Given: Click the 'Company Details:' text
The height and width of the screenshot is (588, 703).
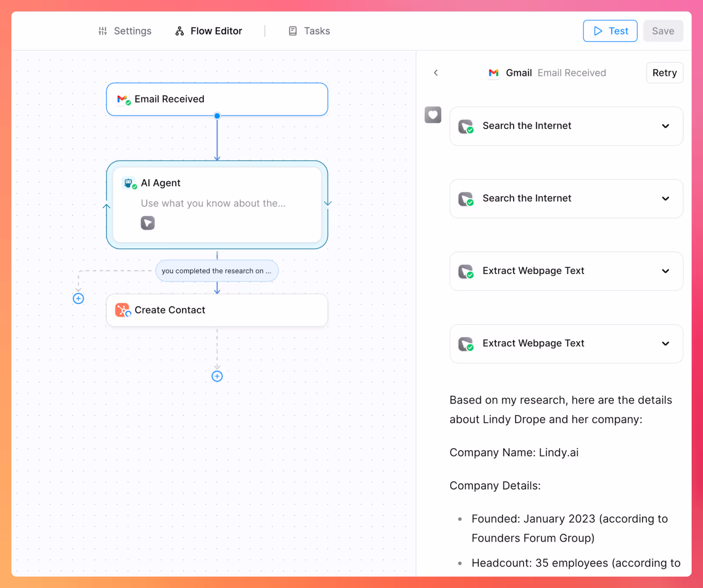Looking at the screenshot, I should [495, 486].
